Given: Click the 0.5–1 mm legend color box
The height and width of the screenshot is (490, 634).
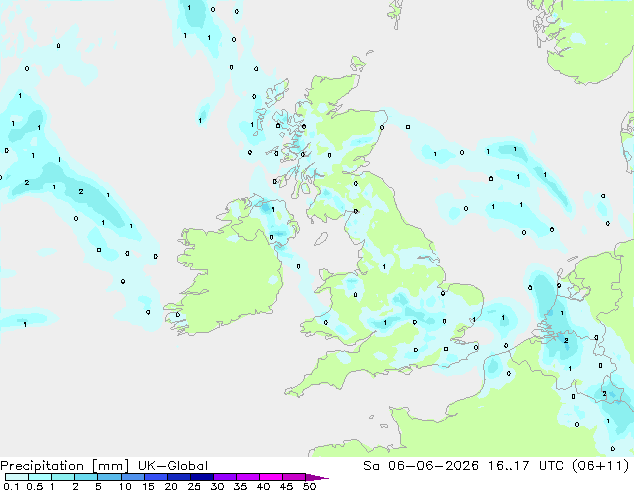Looking at the screenshot, I should point(40,477).
